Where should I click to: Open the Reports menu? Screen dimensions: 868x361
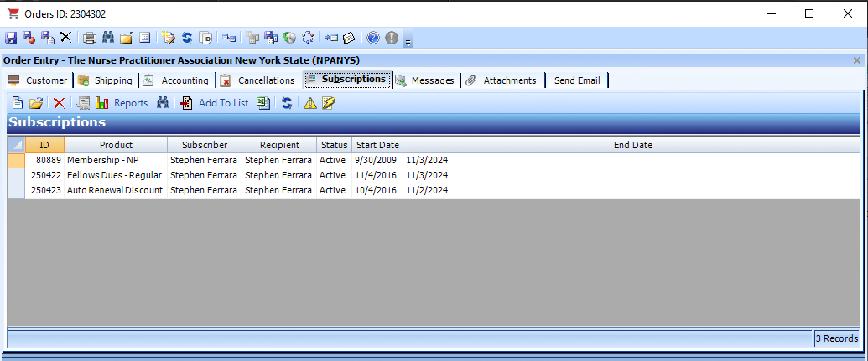(x=130, y=103)
